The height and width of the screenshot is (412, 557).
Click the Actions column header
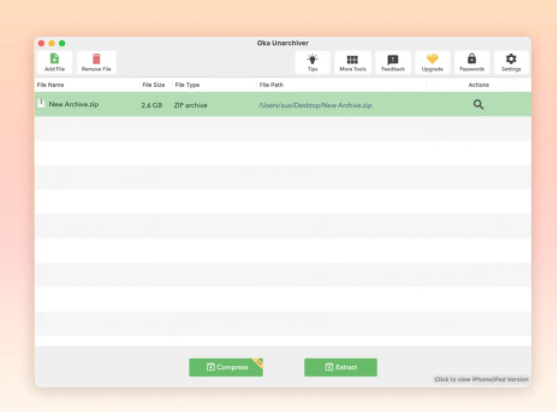[x=478, y=85]
